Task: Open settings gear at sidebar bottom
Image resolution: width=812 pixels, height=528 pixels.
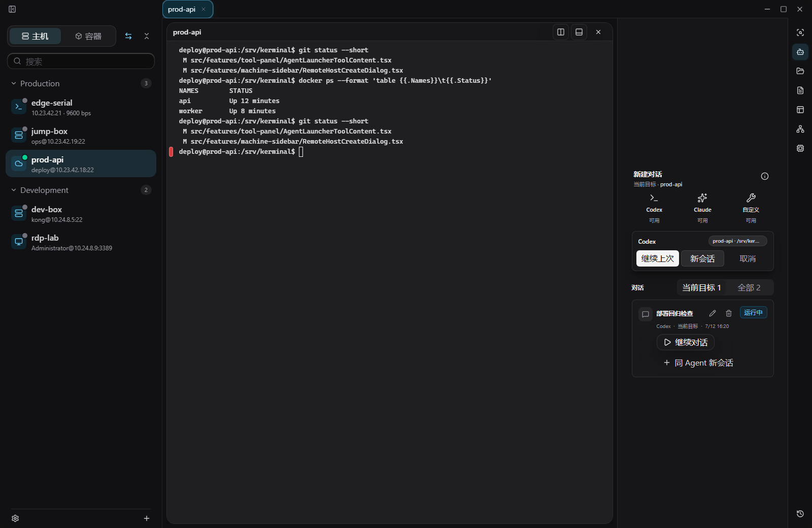Action: (15, 518)
